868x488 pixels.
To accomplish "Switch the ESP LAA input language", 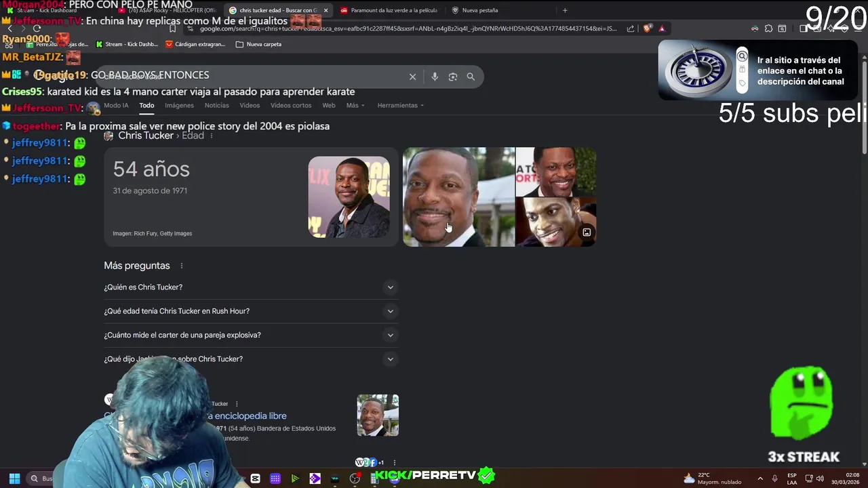I will pos(792,479).
